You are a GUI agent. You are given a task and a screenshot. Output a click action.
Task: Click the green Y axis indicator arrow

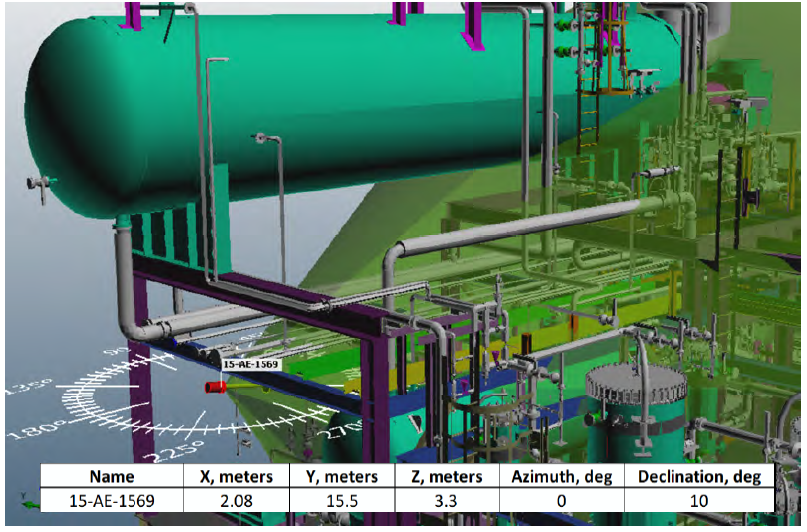[x=30, y=505]
